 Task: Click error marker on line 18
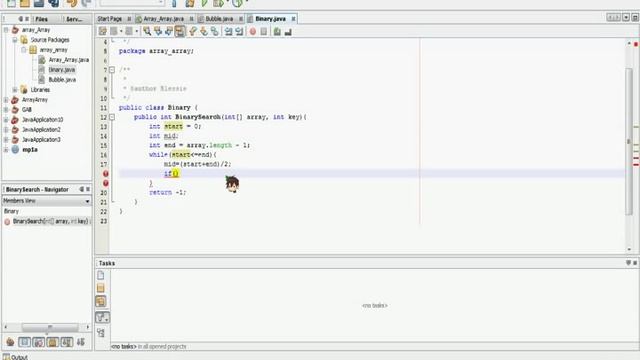[106, 174]
